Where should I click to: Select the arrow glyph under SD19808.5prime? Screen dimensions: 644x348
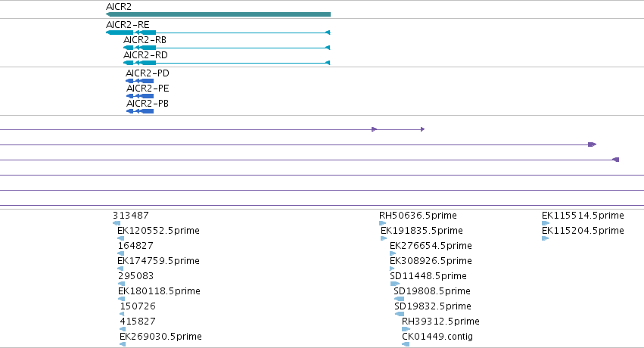click(x=399, y=299)
